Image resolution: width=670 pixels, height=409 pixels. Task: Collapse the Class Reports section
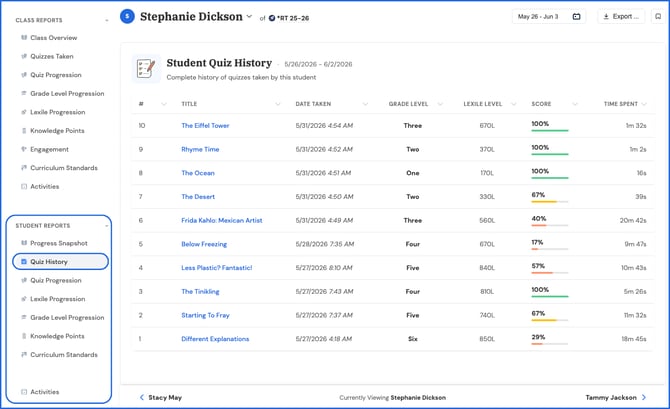[x=106, y=21]
